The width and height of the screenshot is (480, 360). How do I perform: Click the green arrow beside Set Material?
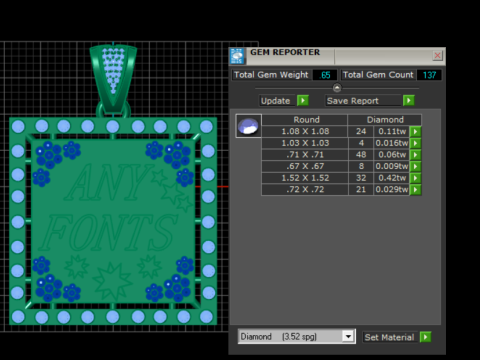[425, 337]
